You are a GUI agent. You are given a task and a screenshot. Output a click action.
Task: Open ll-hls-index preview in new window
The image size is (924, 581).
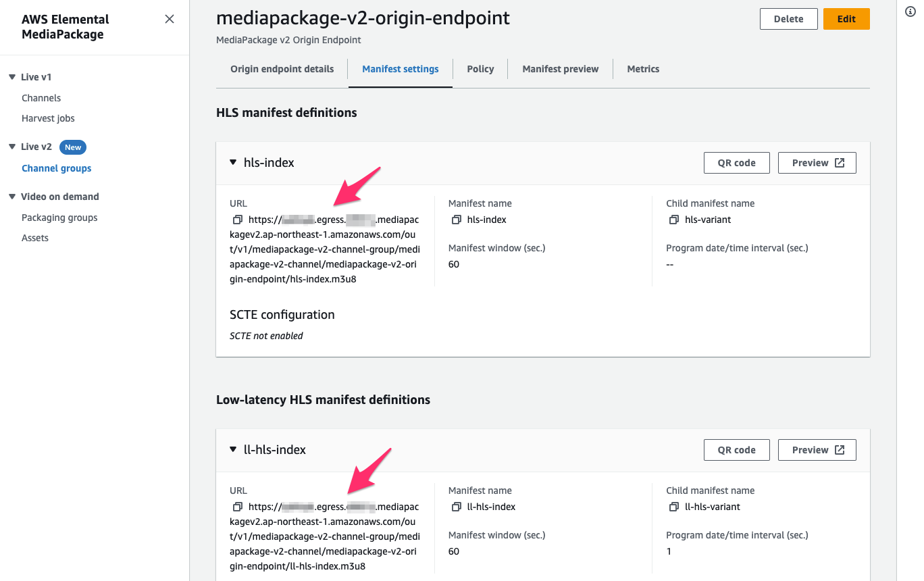[x=817, y=449]
